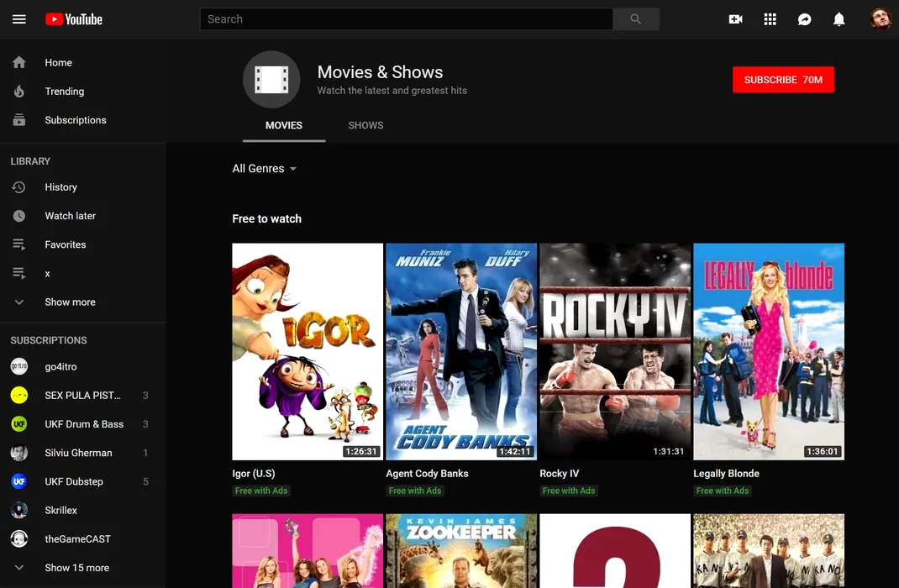Click the UKF Dubstep avatar
The width and height of the screenshot is (899, 588).
point(19,481)
